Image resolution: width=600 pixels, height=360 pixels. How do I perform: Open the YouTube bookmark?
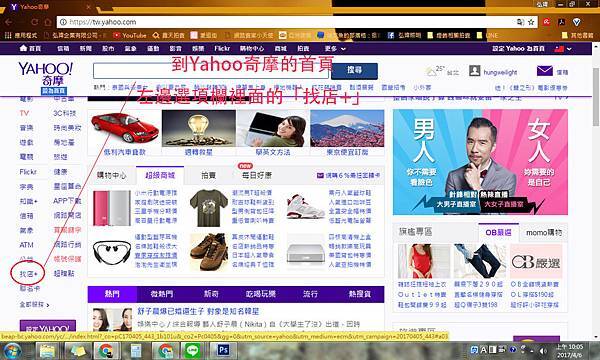tap(130, 35)
